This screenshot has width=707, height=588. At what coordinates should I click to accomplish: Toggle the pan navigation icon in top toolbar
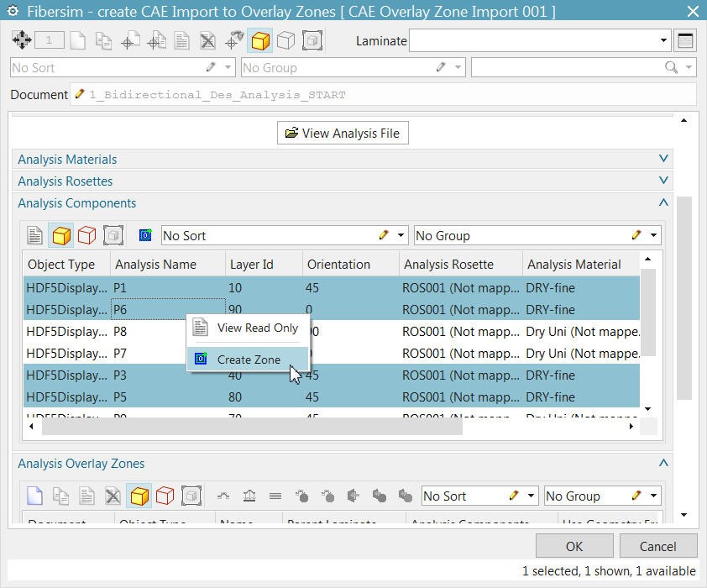pos(21,39)
